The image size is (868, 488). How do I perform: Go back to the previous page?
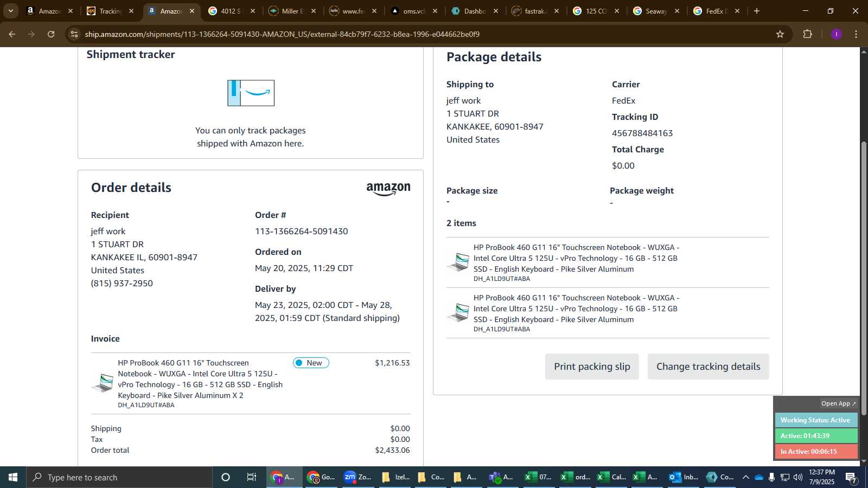pyautogui.click(x=12, y=34)
